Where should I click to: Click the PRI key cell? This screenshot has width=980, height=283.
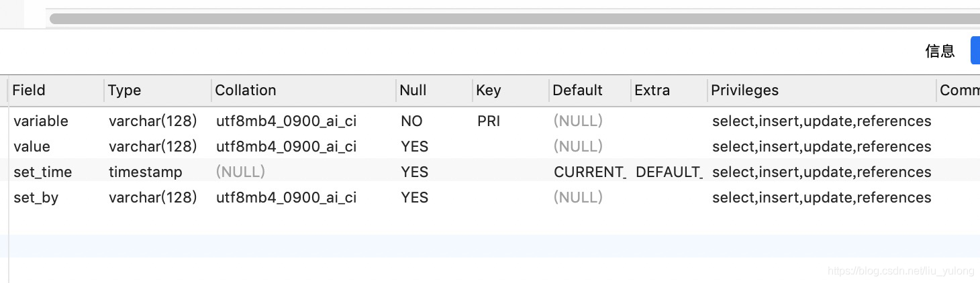(489, 121)
